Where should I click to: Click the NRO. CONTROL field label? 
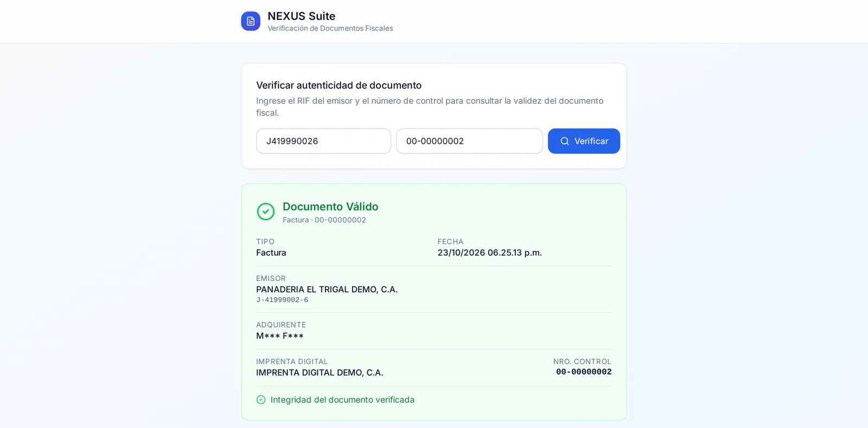pos(582,362)
